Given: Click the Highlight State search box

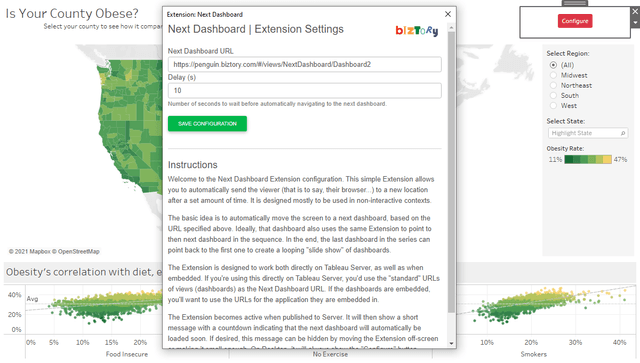Looking at the screenshot, I should click(588, 133).
